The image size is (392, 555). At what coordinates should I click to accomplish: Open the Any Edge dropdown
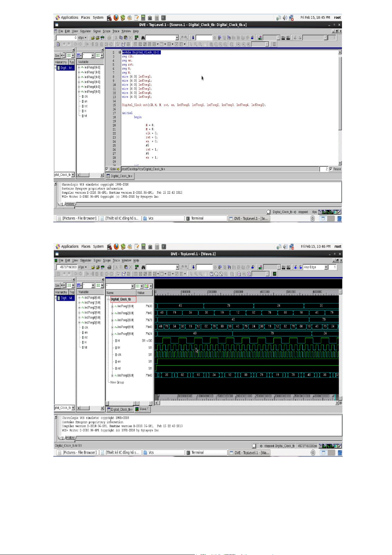click(x=326, y=267)
